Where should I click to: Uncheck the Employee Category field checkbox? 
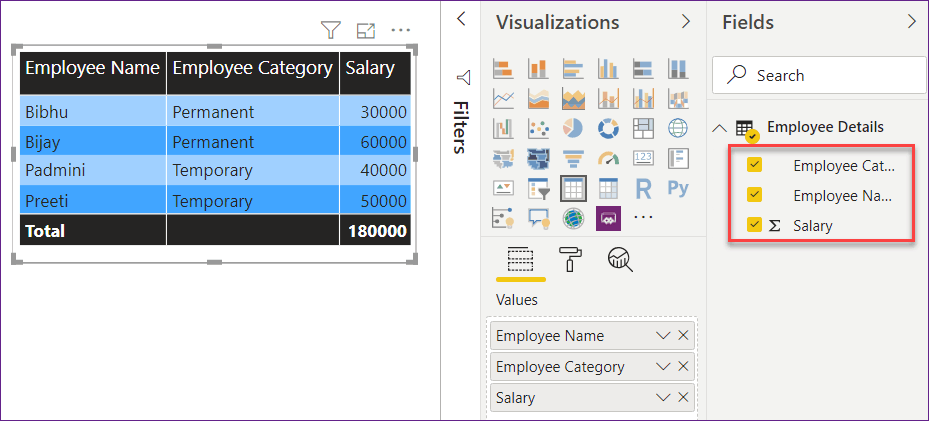point(754,165)
